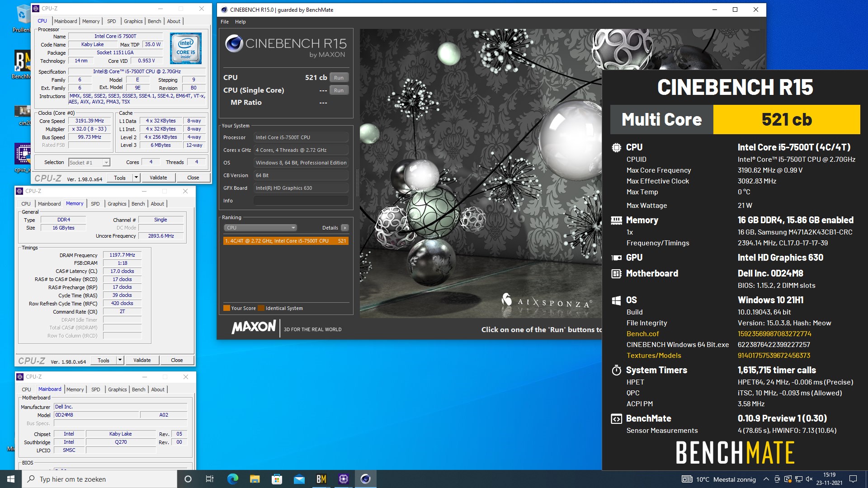The image size is (868, 488).
Task: Click the Intel Core i5 logo in CPU-Z
Action: (186, 48)
